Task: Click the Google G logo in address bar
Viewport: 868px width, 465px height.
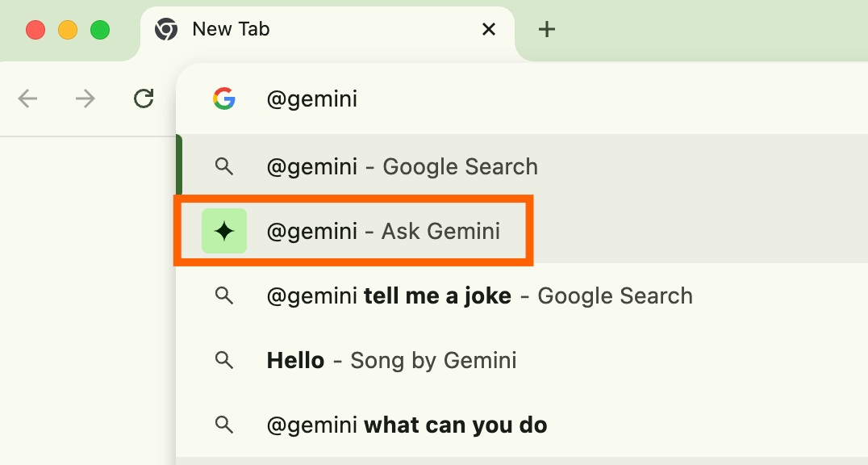Action: coord(224,99)
